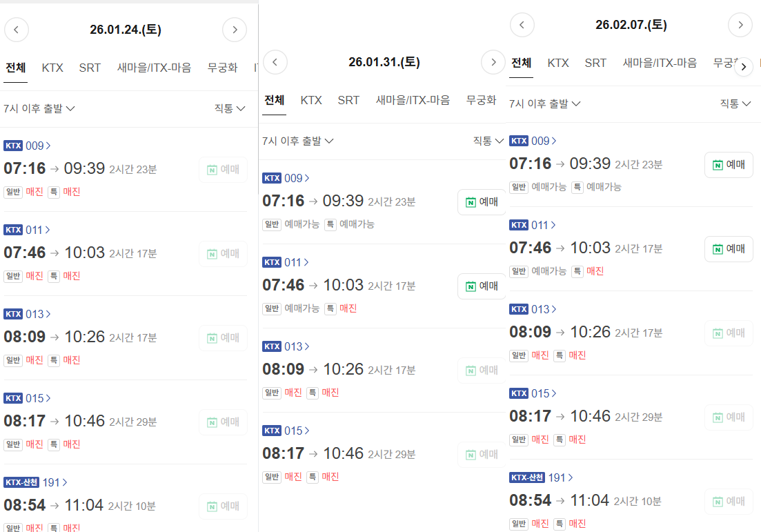This screenshot has width=761, height=532.
Task: Click the KTX-산천 badge on 26.01.24
Action: click(22, 482)
